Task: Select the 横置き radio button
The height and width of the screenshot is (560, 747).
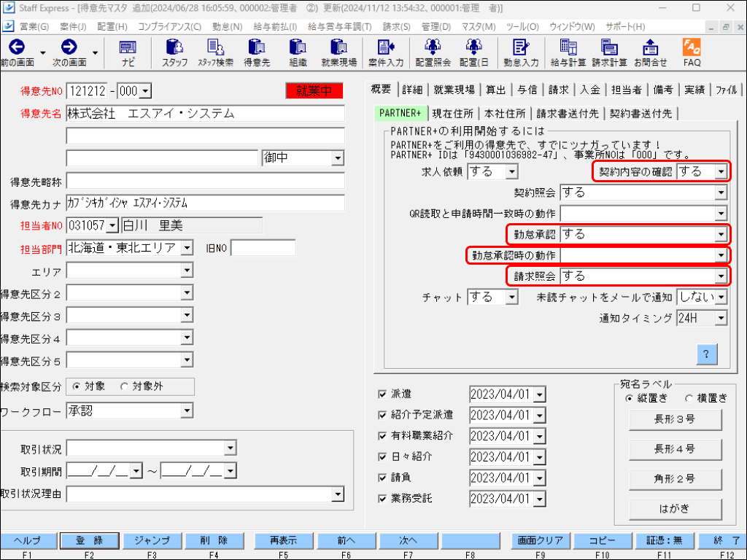Action: click(689, 398)
